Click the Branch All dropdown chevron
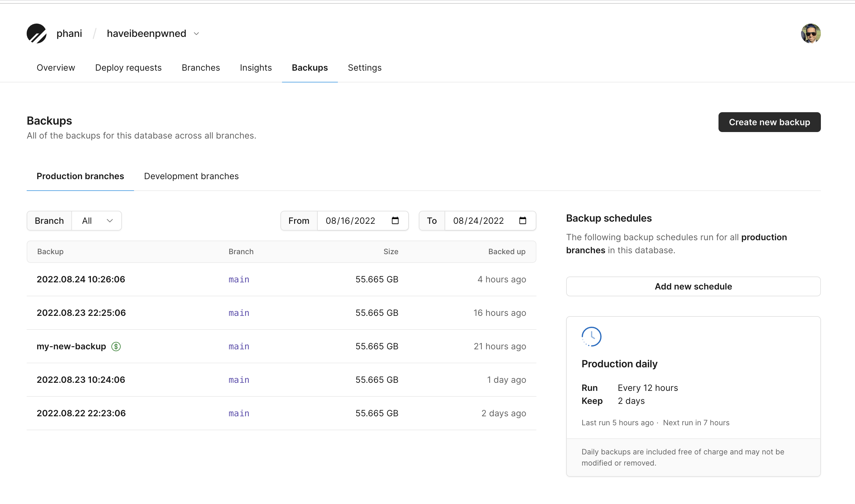This screenshot has width=855, height=504. click(110, 220)
